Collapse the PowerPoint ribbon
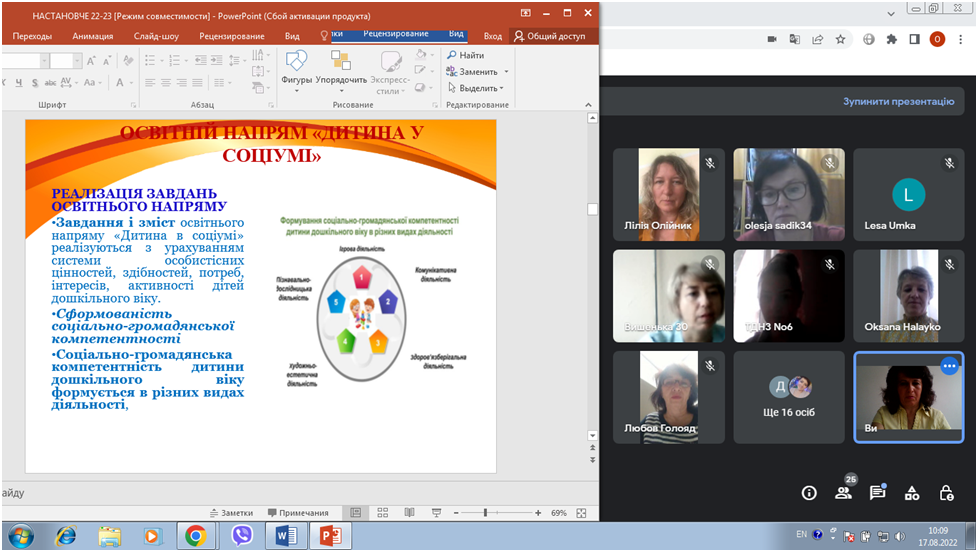This screenshot has height=552, width=978. coord(588,105)
